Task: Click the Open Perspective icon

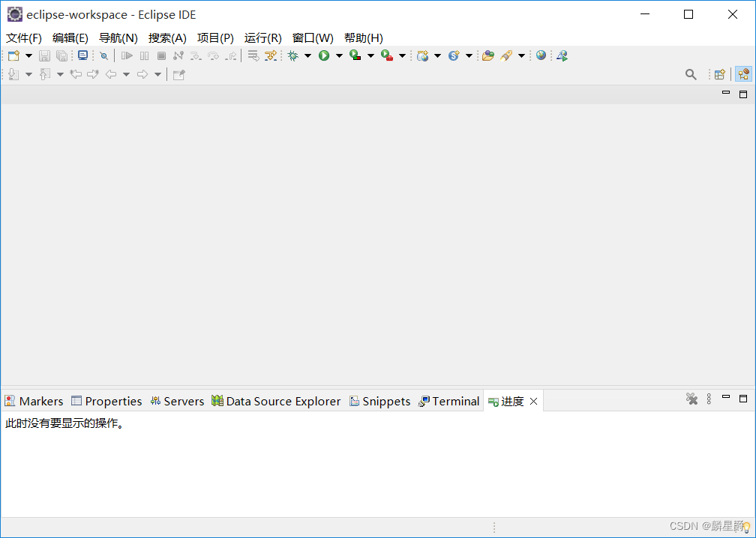Action: [719, 74]
